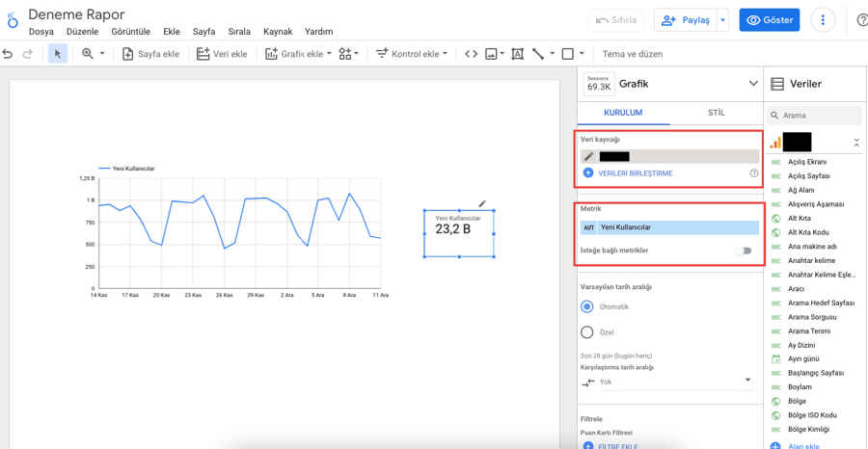Open the Paylaş dropdown arrow
This screenshot has width=868, height=449.
(x=723, y=20)
